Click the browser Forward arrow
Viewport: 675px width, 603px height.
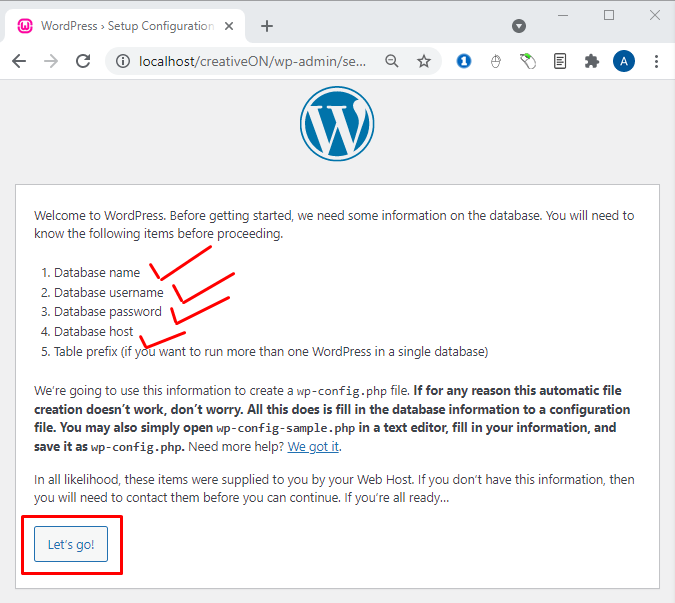(x=51, y=61)
